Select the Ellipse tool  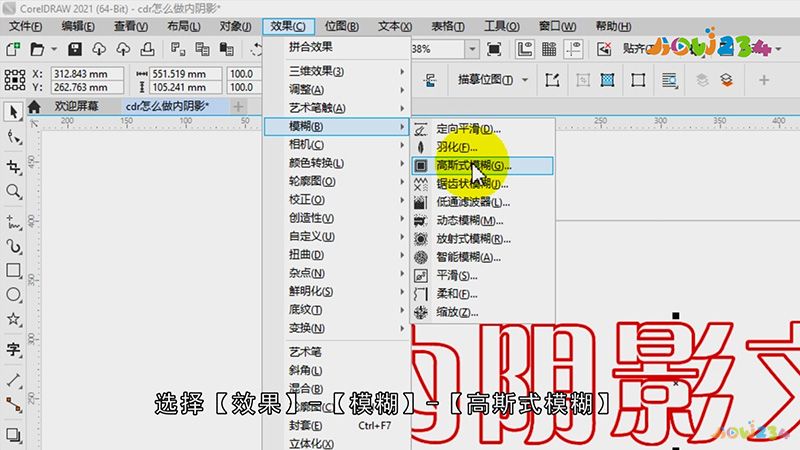pyautogui.click(x=13, y=294)
